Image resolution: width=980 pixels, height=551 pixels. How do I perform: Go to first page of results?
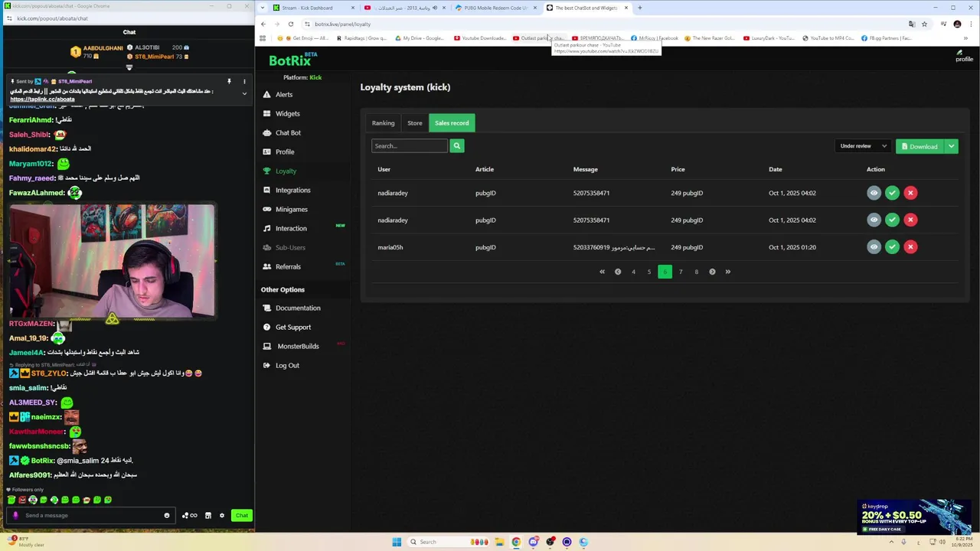click(x=602, y=272)
